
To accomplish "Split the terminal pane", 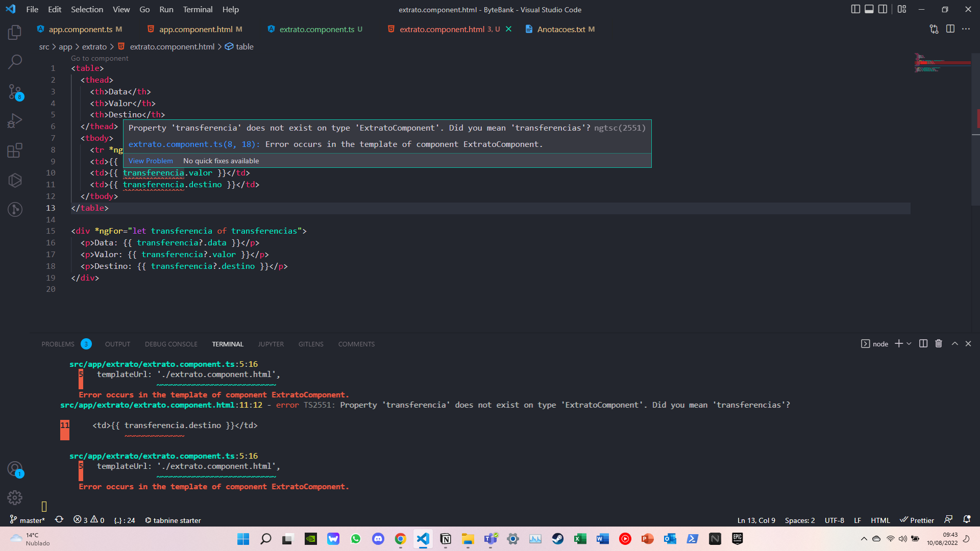I will pyautogui.click(x=923, y=344).
